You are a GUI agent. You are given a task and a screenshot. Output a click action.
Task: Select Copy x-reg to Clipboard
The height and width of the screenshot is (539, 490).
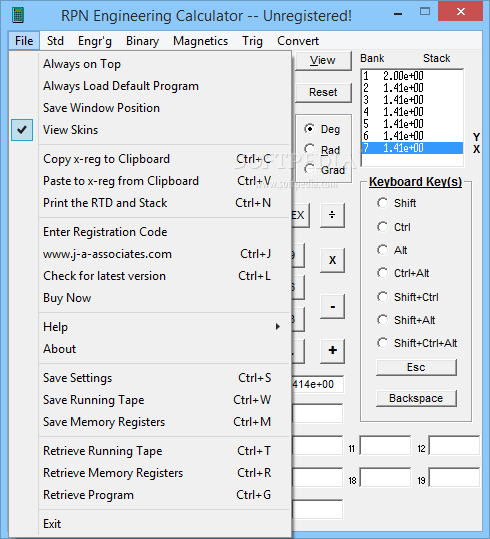[x=150, y=159]
